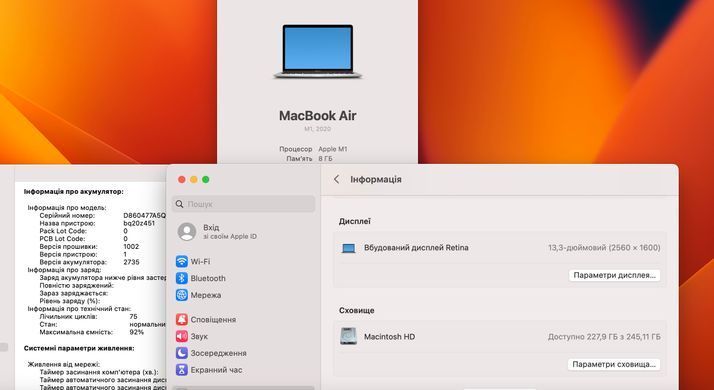Click Зараз заряджається row

[74, 293]
